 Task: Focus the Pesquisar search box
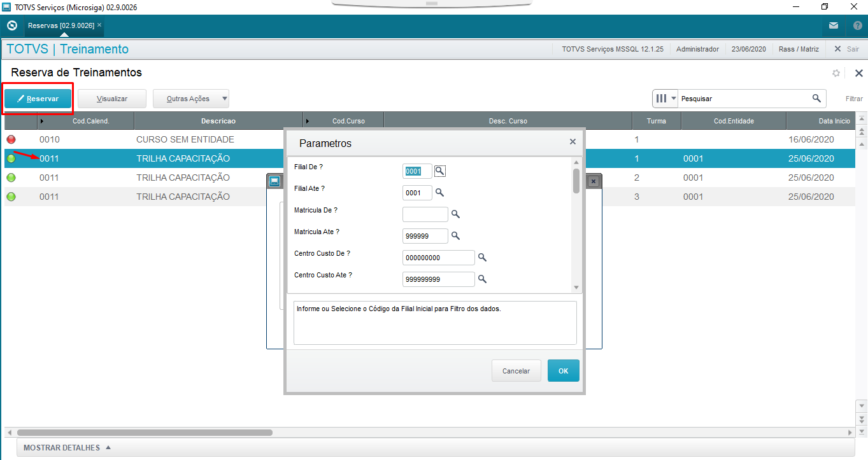[x=743, y=99]
